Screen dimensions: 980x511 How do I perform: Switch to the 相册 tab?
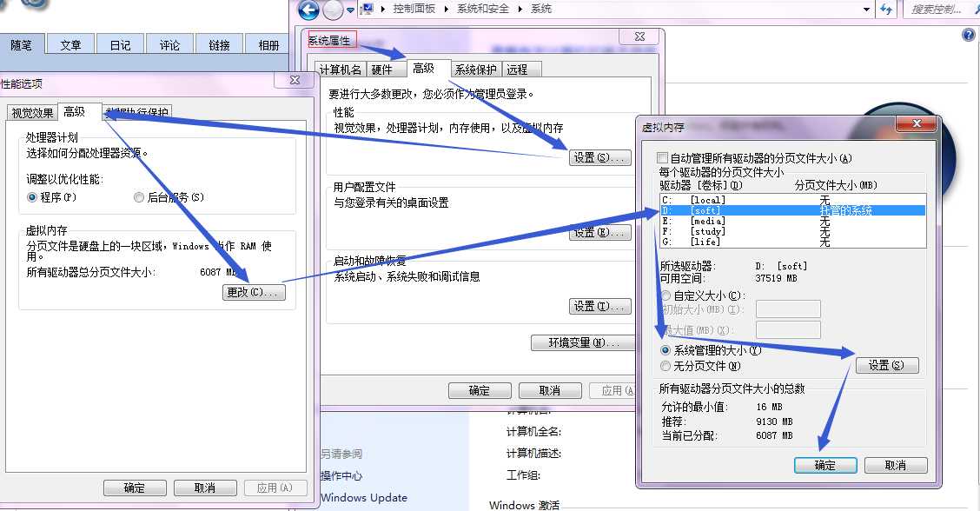pos(268,45)
